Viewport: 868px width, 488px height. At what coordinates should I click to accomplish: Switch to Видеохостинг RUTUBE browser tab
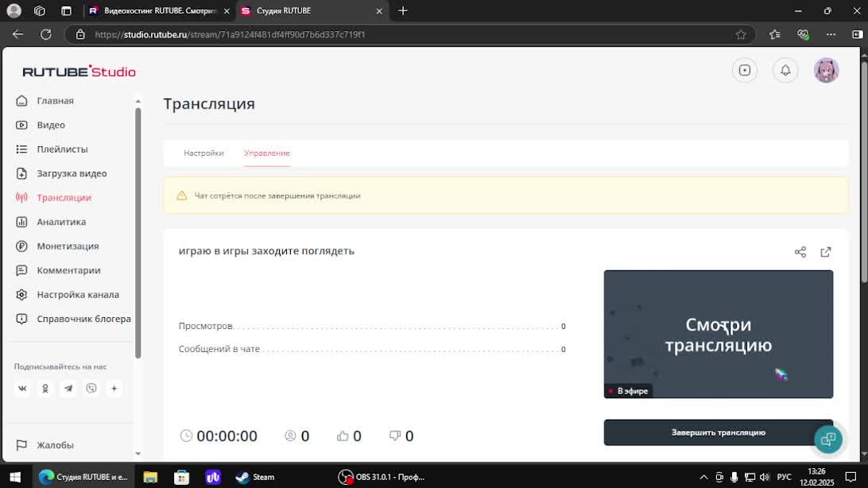(160, 10)
